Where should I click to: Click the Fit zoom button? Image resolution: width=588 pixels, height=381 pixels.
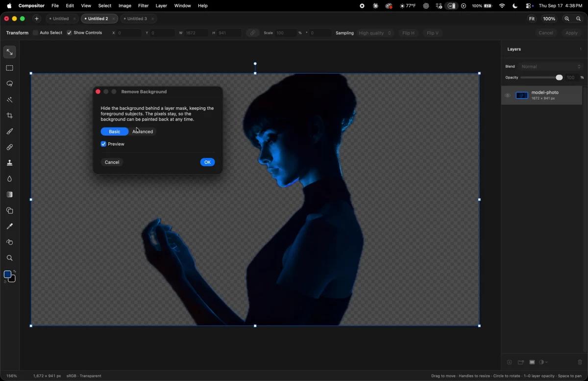(x=532, y=19)
